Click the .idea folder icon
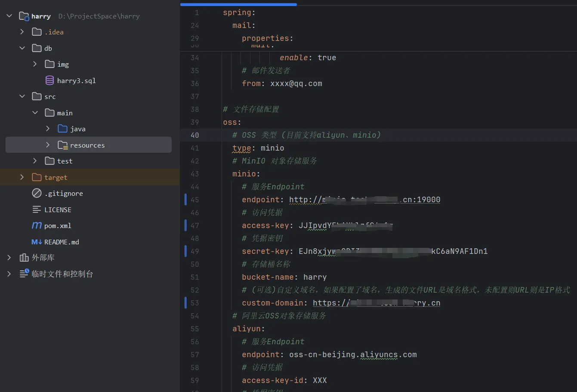This screenshot has height=392, width=577. 37,32
